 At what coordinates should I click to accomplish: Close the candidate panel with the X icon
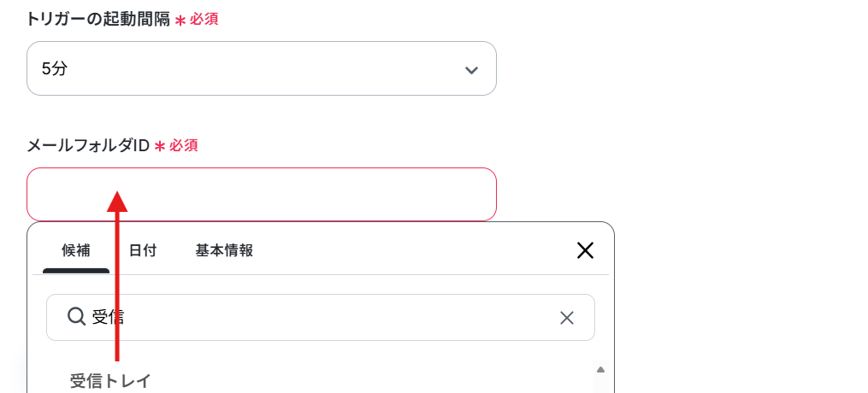coord(585,251)
